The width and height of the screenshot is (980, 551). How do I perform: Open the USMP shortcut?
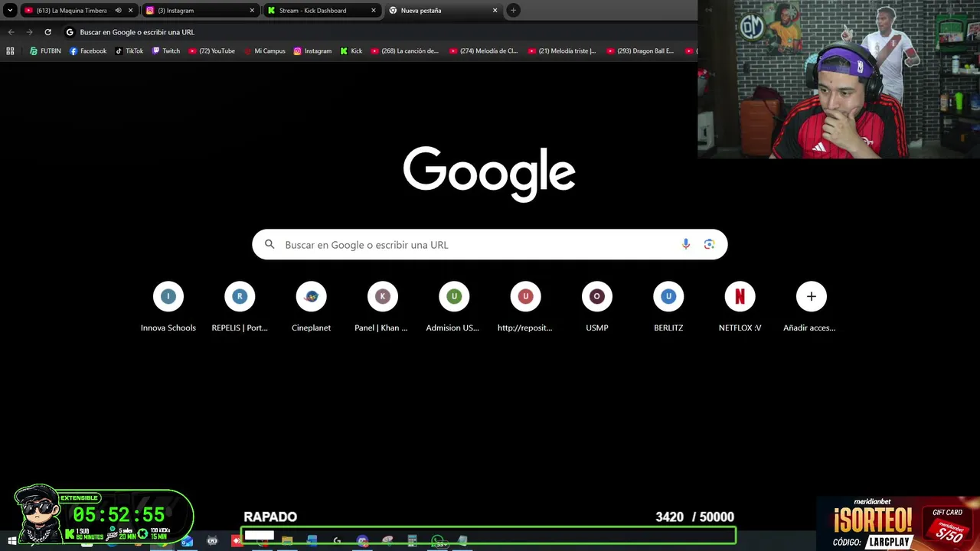596,307
